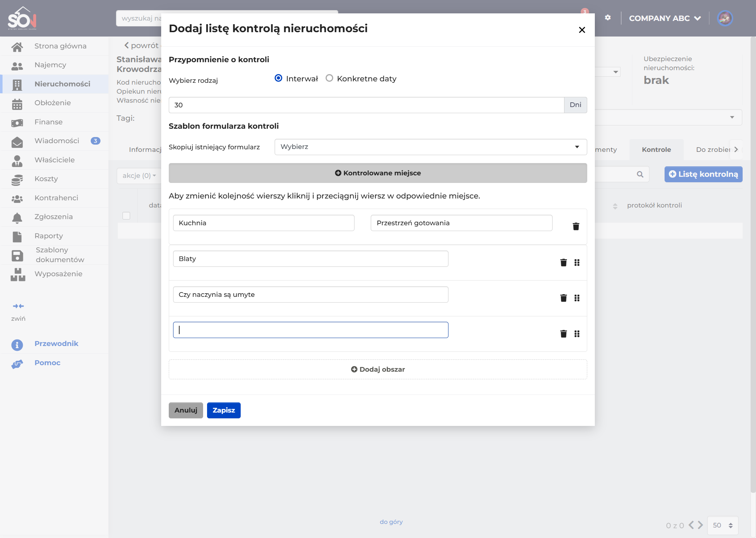Open settings gear in top bar
Viewport: 756px width, 538px height.
pyautogui.click(x=608, y=18)
